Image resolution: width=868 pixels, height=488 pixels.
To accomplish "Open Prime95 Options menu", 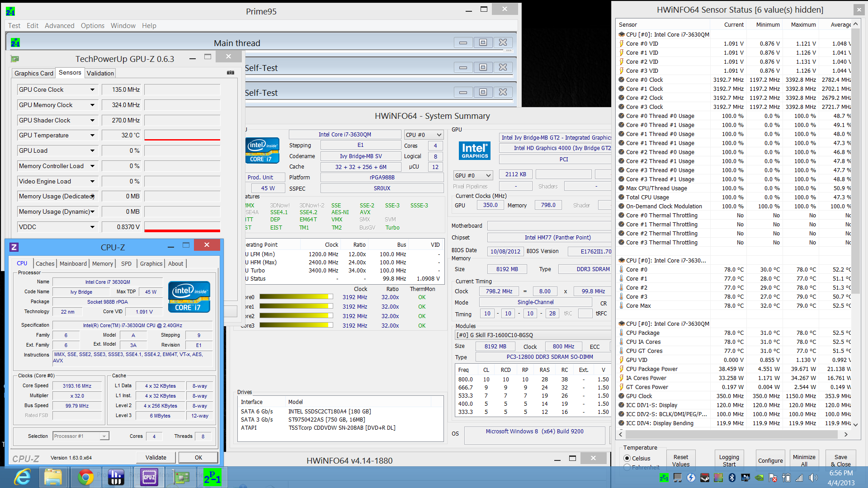I will [x=92, y=26].
